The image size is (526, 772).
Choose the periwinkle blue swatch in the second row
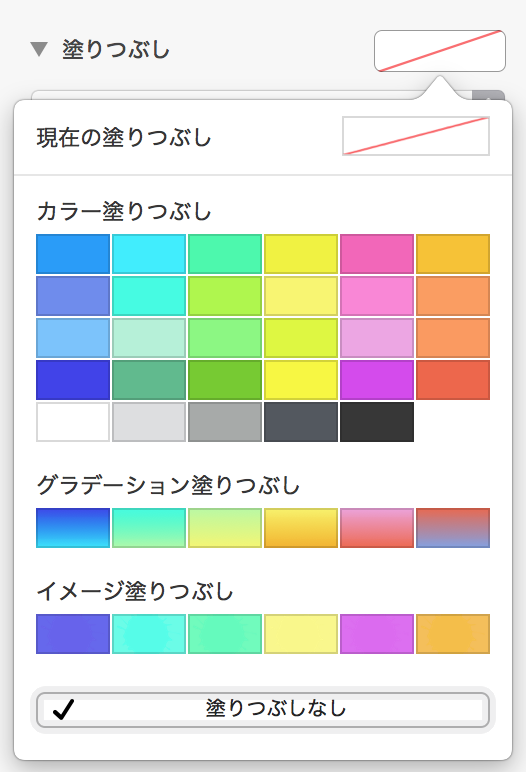(73, 296)
